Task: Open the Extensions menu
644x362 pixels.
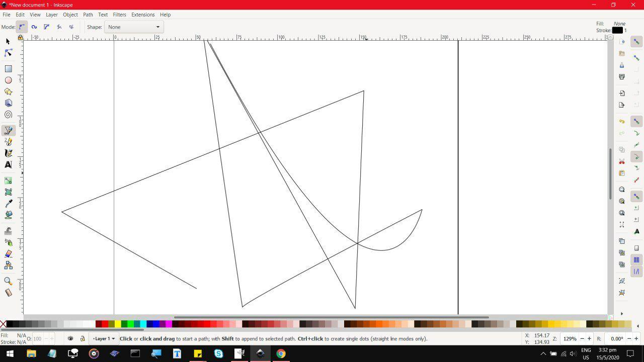Action: tap(143, 15)
